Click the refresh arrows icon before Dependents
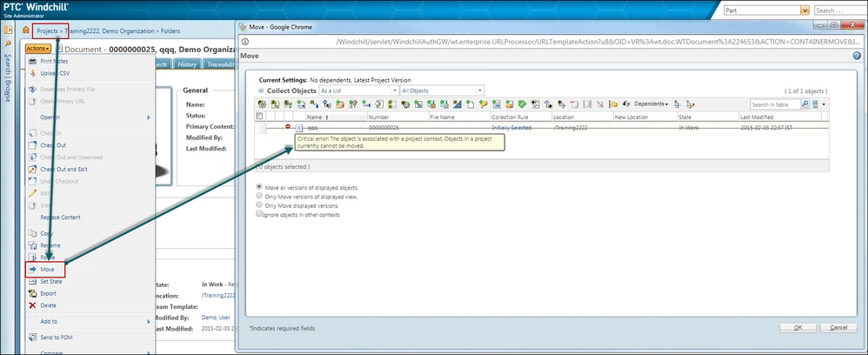This screenshot has height=355, width=868. 626,104
